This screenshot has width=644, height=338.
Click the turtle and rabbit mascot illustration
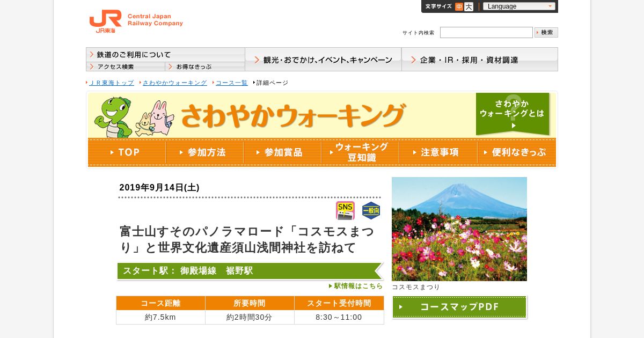(x=133, y=117)
